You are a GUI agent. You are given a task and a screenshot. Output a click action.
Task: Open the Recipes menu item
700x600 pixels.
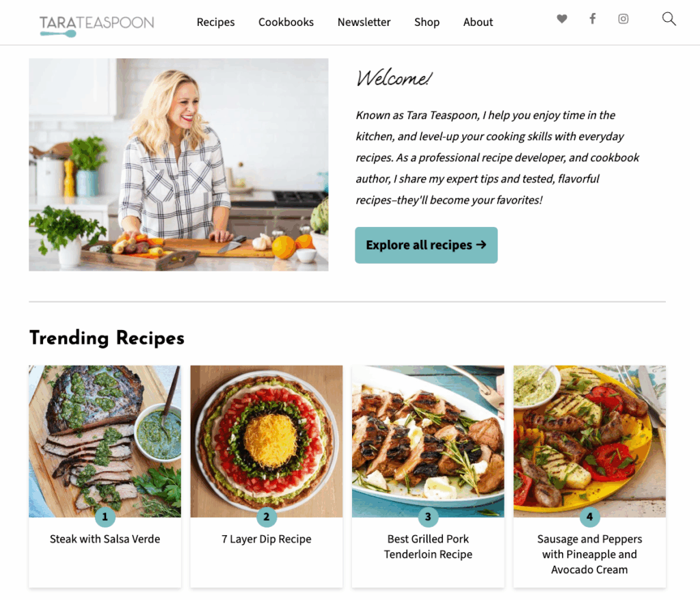[x=215, y=22]
